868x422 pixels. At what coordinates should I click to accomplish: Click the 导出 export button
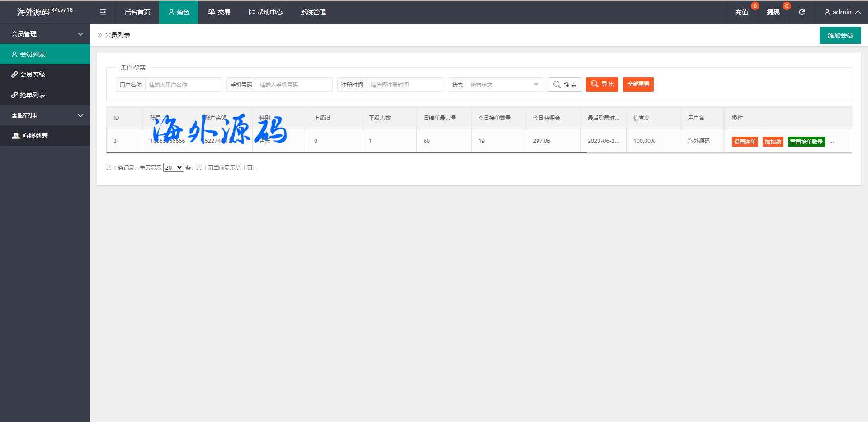coord(602,85)
